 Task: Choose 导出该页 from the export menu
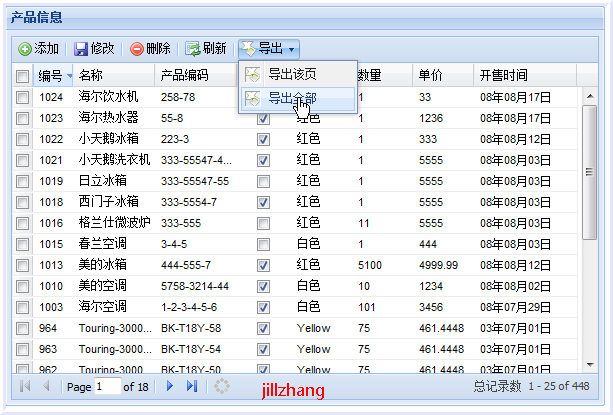pos(292,74)
